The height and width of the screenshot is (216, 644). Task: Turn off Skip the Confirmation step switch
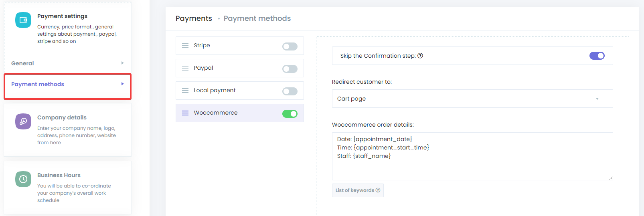coord(597,56)
